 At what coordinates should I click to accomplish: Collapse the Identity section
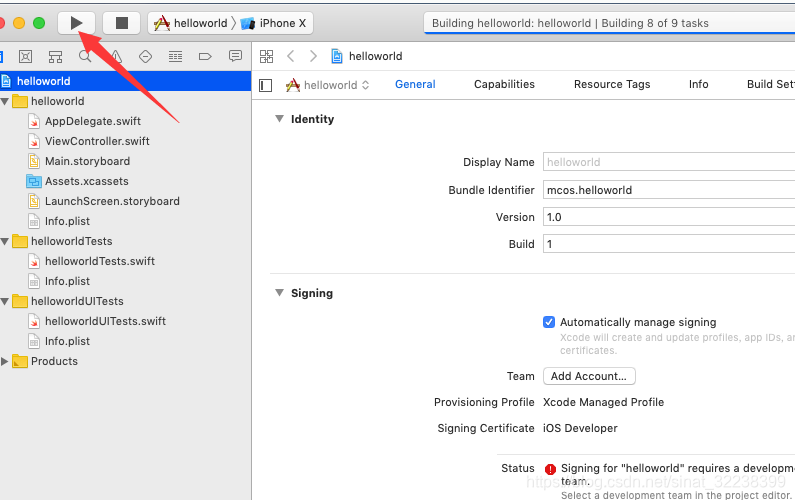coord(279,119)
